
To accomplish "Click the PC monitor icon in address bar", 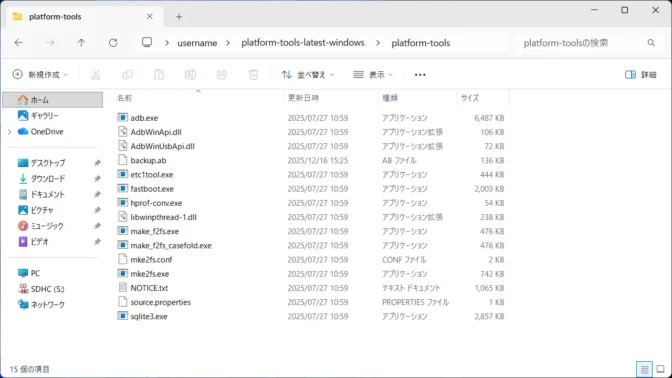I will [x=147, y=42].
